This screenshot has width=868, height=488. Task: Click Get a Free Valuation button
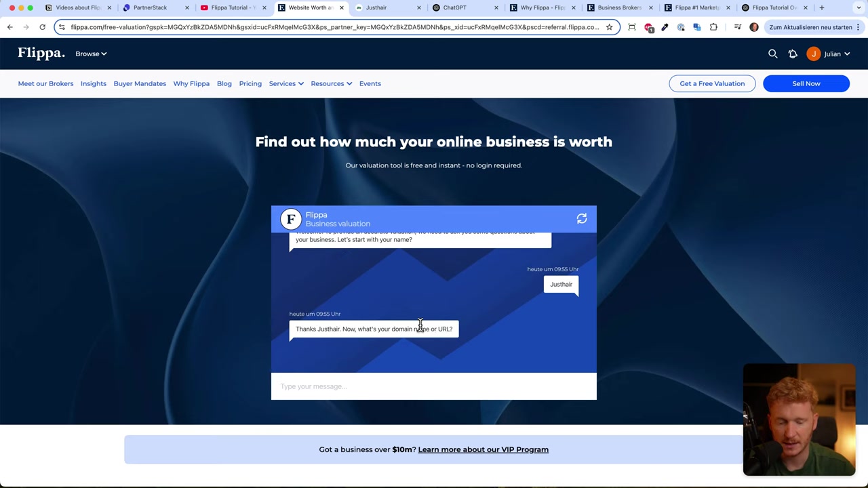pyautogui.click(x=712, y=83)
